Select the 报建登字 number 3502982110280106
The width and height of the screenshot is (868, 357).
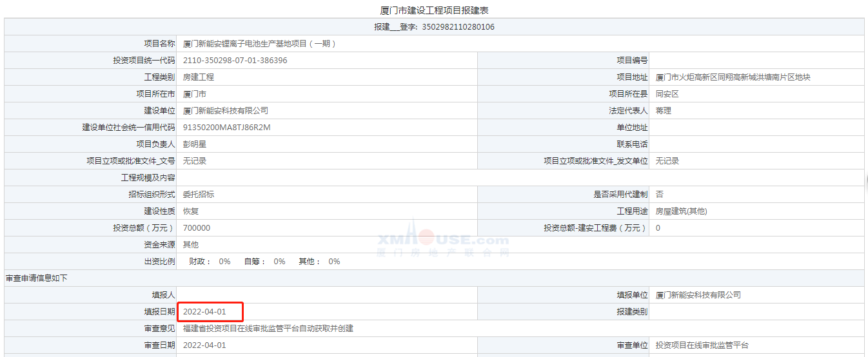tap(458, 27)
